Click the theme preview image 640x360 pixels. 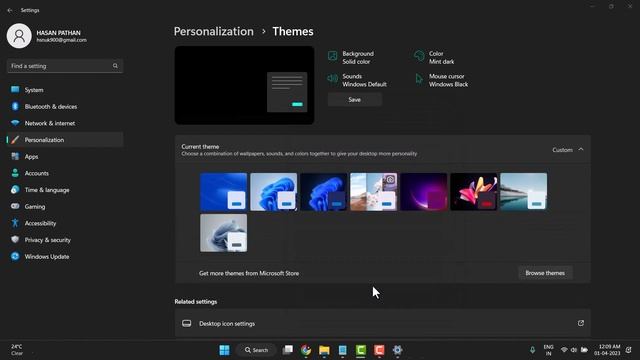(x=244, y=85)
